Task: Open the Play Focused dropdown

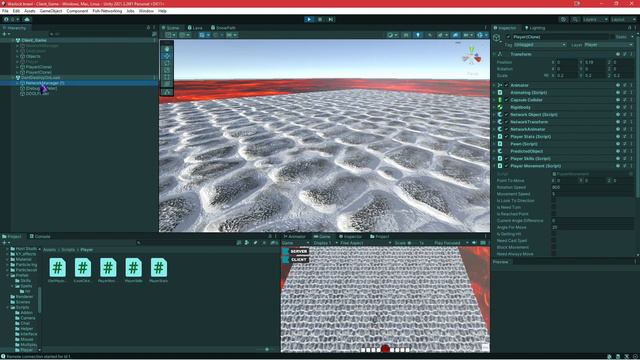Action: [x=450, y=243]
